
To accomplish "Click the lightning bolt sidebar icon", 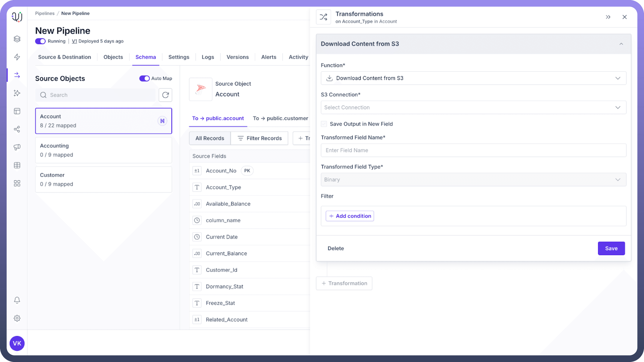I will tap(17, 57).
